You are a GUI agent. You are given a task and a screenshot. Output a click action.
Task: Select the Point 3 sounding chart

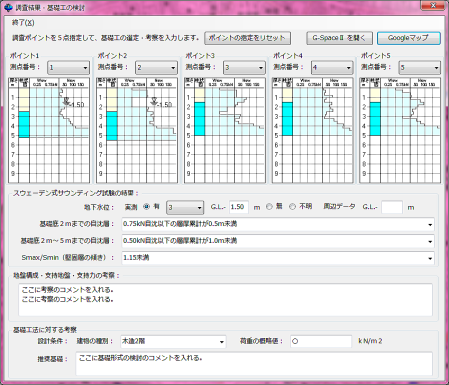(225, 130)
